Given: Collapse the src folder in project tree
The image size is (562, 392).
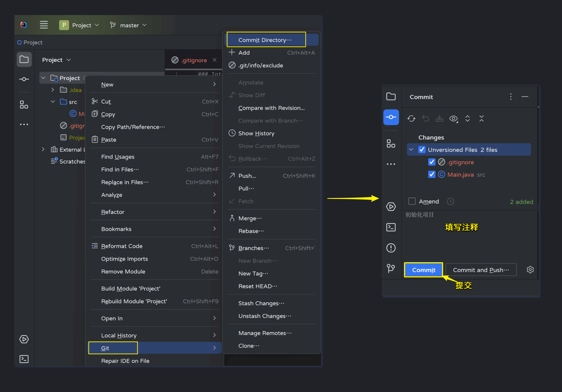Looking at the screenshot, I should pos(53,102).
